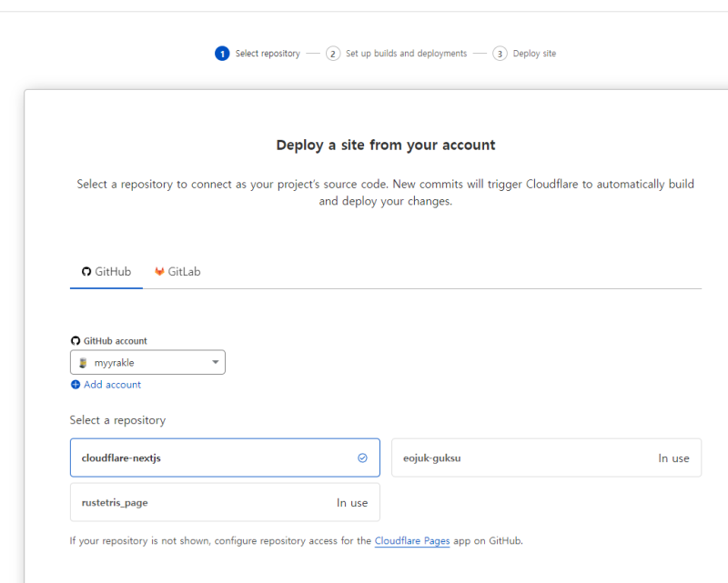Click the GitLab fox logo icon
Image resolution: width=728 pixels, height=583 pixels.
(x=159, y=272)
